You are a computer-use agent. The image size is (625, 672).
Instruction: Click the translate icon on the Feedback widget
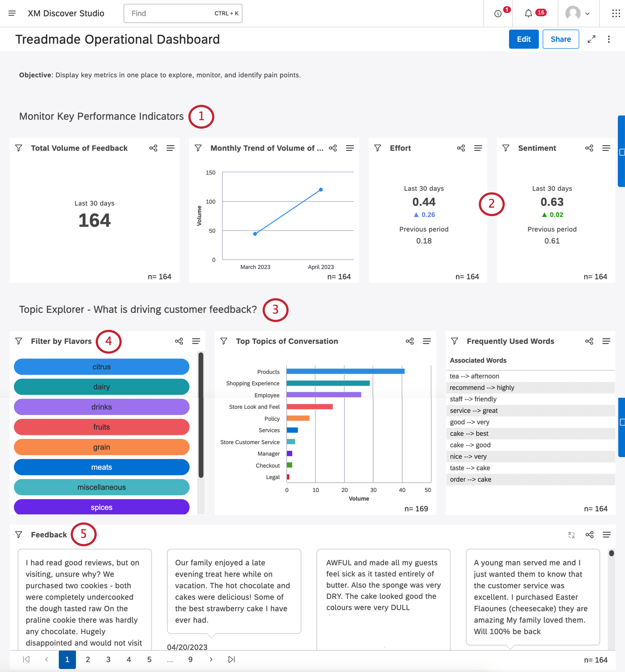coord(572,535)
